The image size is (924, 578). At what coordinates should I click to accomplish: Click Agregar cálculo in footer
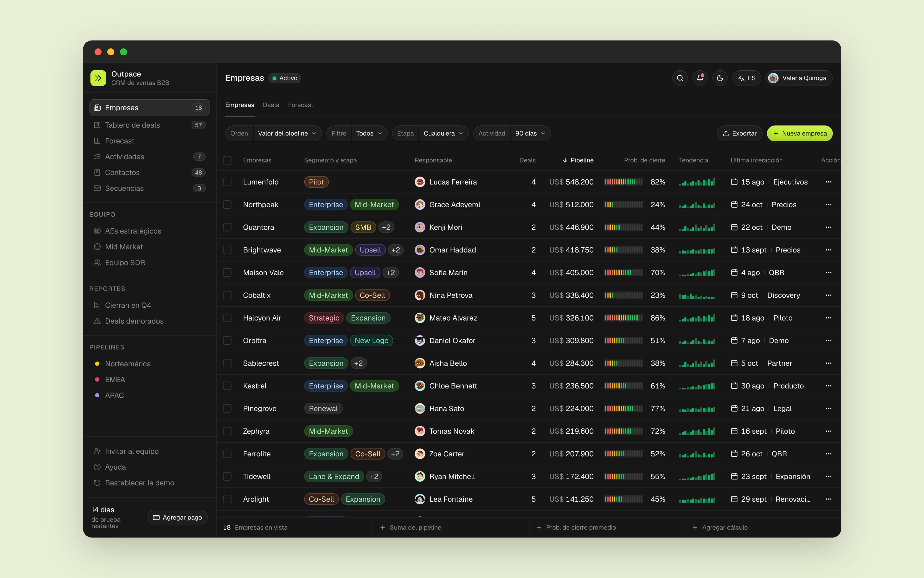tap(720, 527)
